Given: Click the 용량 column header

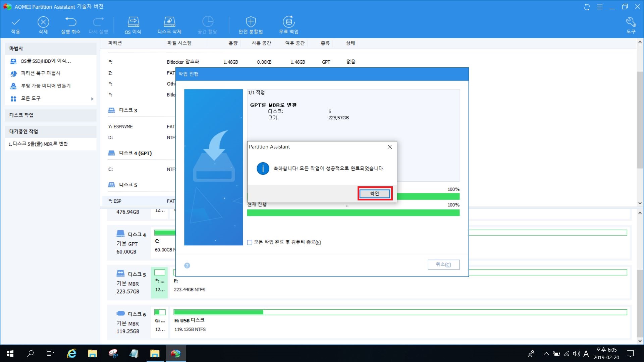Looking at the screenshot, I should point(233,43).
